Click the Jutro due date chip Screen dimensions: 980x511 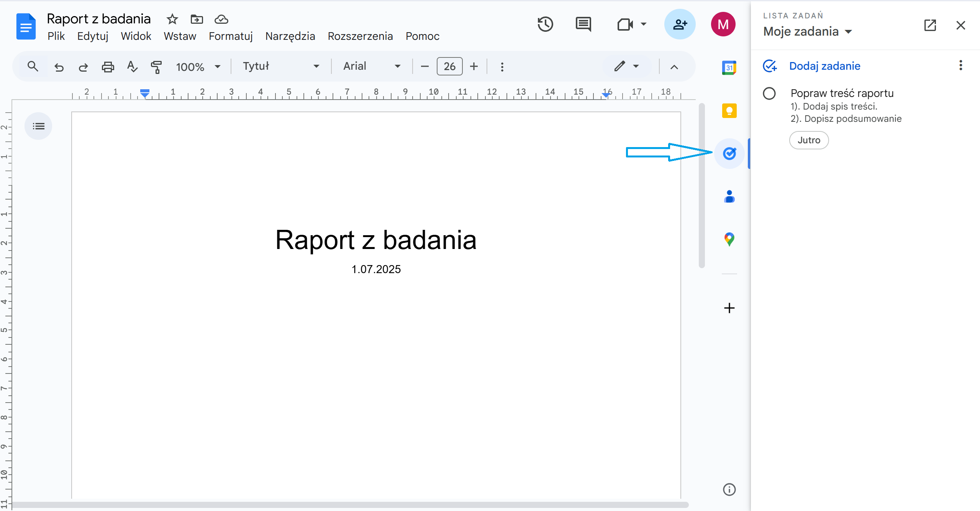pyautogui.click(x=809, y=140)
